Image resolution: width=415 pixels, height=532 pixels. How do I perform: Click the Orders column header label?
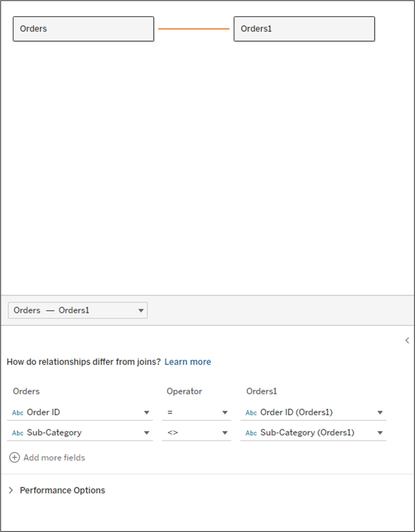tap(26, 391)
